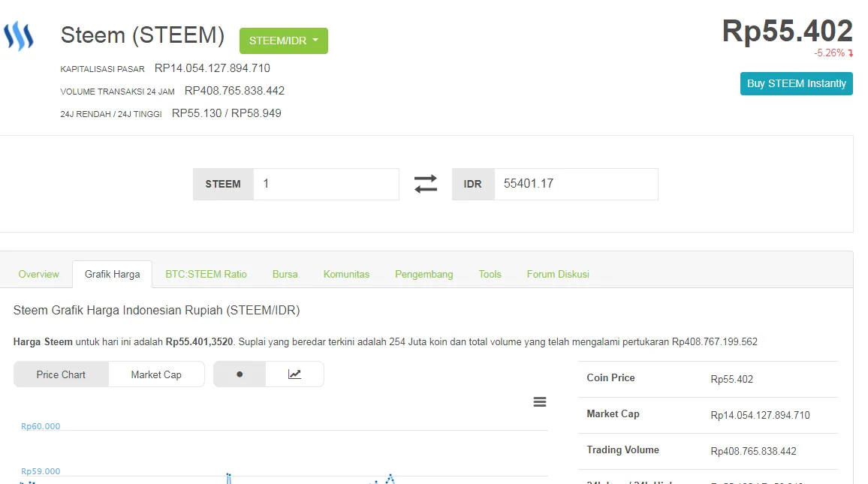The height and width of the screenshot is (484, 868).
Task: Click the IDR label of the converter
Action: tap(473, 184)
